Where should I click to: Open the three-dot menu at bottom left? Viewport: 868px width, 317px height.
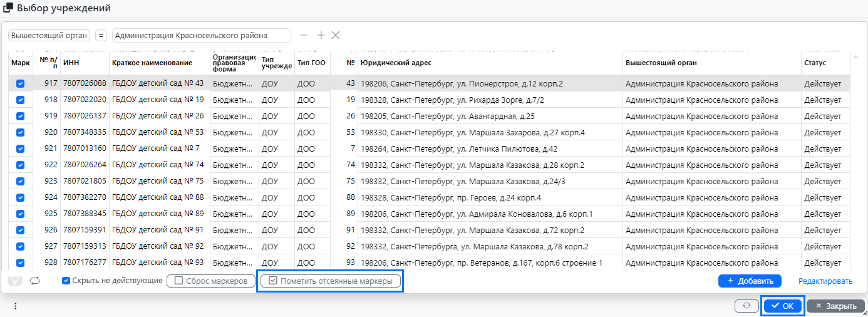tap(16, 306)
